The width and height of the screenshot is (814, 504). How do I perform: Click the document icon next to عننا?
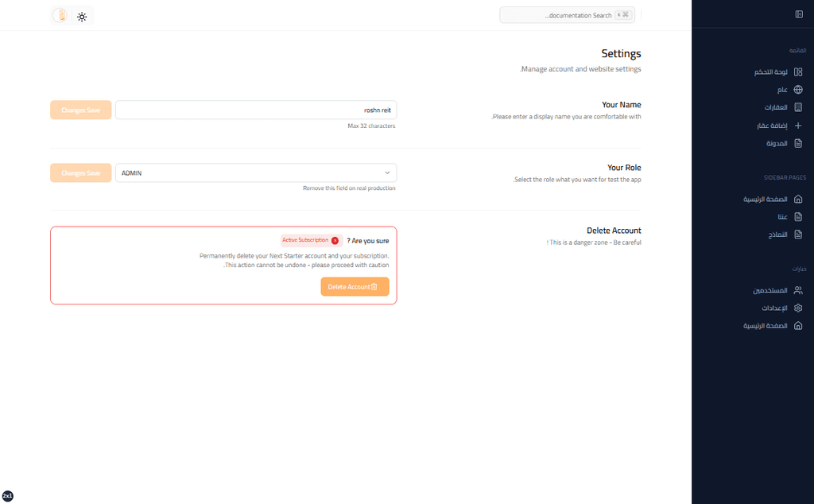point(798,216)
